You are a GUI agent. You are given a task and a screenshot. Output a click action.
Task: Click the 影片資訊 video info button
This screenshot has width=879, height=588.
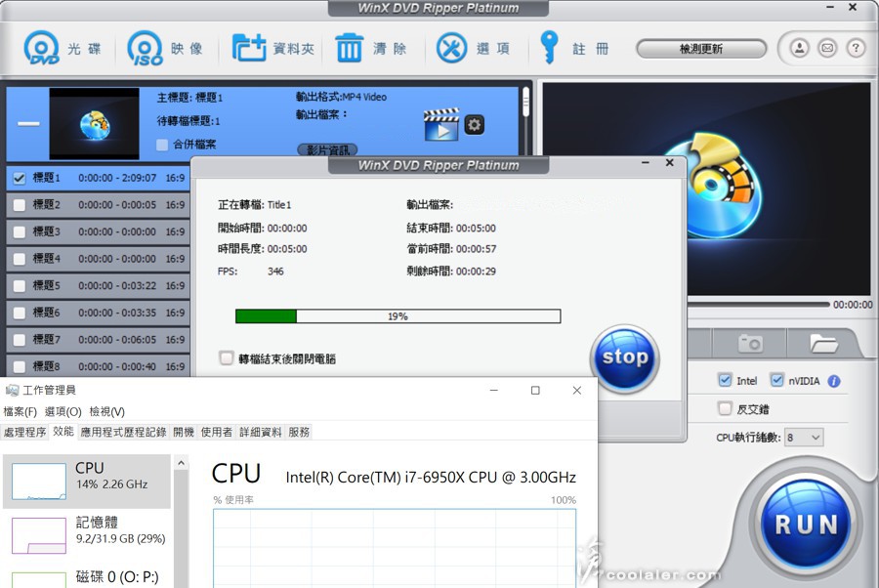point(327,149)
